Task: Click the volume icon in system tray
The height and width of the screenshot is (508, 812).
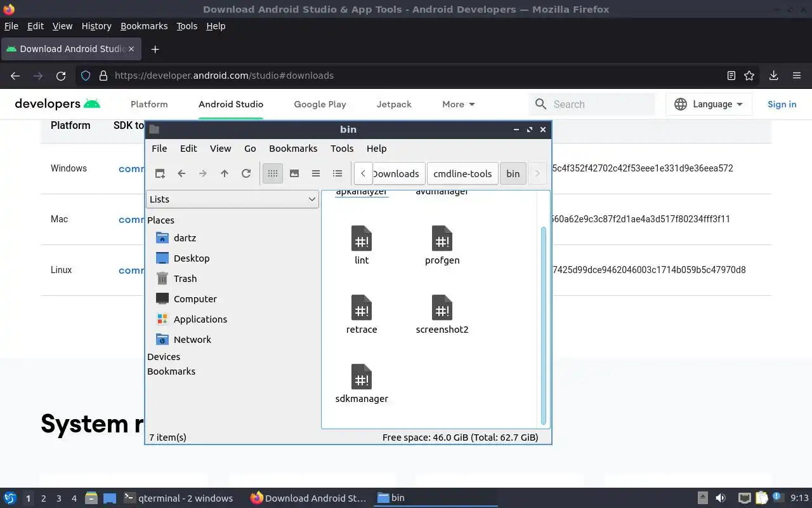Action: click(721, 498)
